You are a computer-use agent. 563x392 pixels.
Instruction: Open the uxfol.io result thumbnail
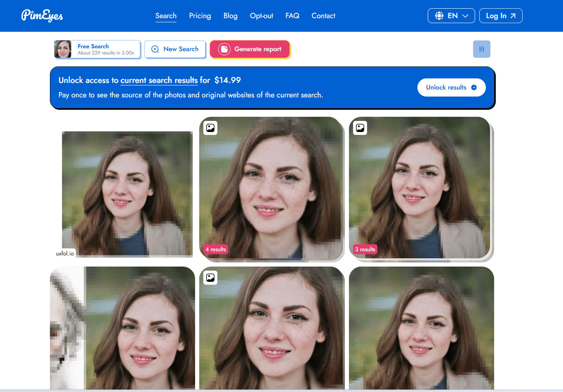click(x=127, y=194)
